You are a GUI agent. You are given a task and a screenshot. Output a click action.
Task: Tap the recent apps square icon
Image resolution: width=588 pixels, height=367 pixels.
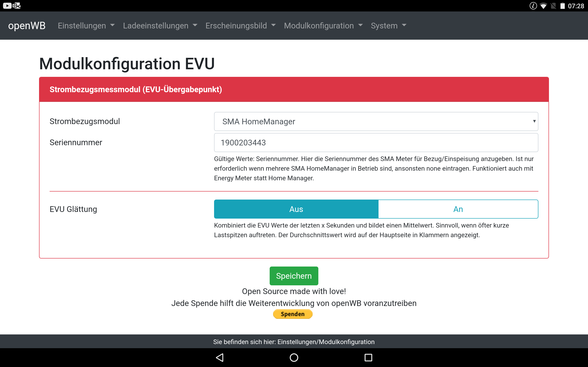[368, 357]
